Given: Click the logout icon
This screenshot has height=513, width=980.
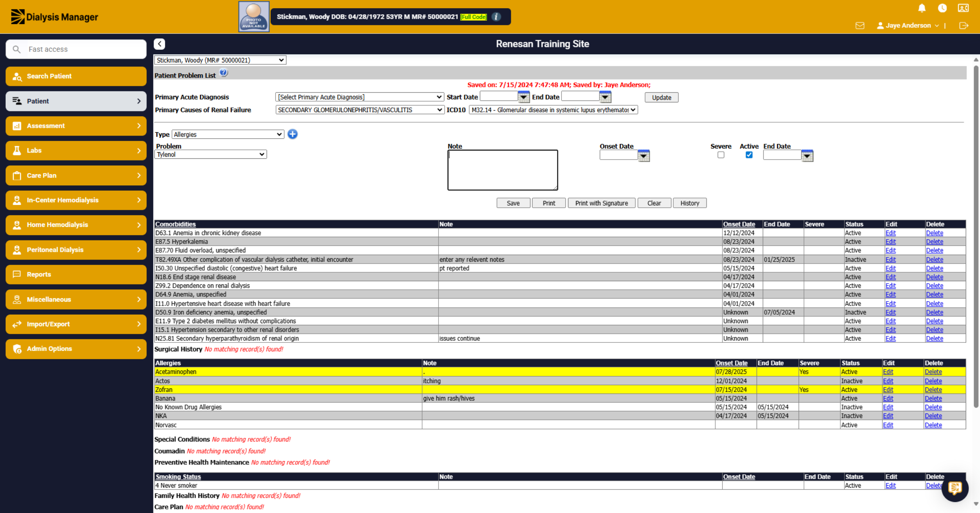Looking at the screenshot, I should 964,26.
